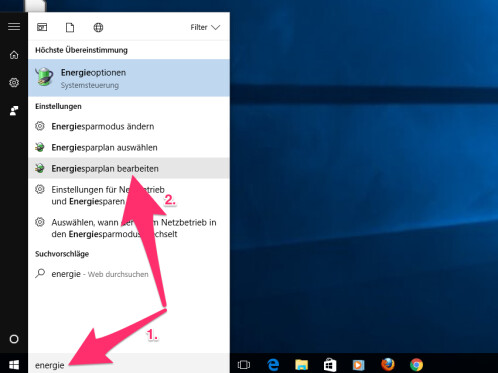
Task: Select Energiesparmodus ändern
Action: pos(129,126)
